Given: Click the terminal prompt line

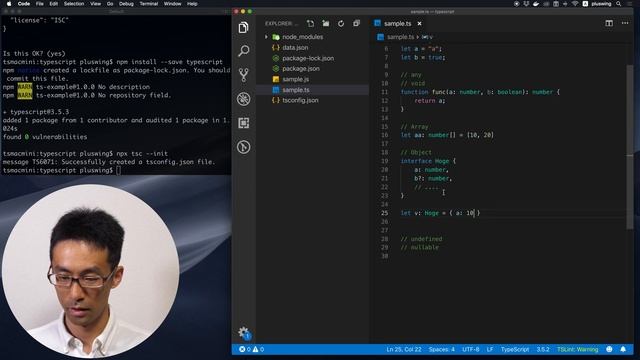Looking at the screenshot, I should (x=61, y=170).
